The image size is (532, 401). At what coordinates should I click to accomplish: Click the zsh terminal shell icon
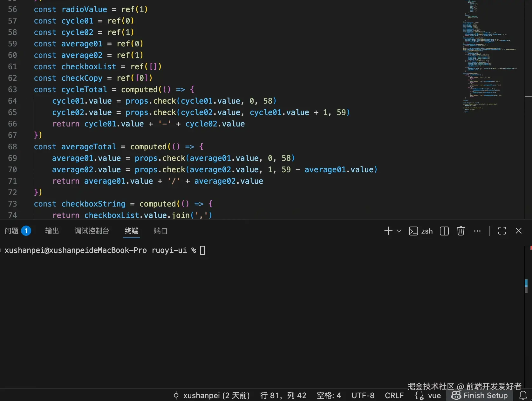[x=413, y=231]
